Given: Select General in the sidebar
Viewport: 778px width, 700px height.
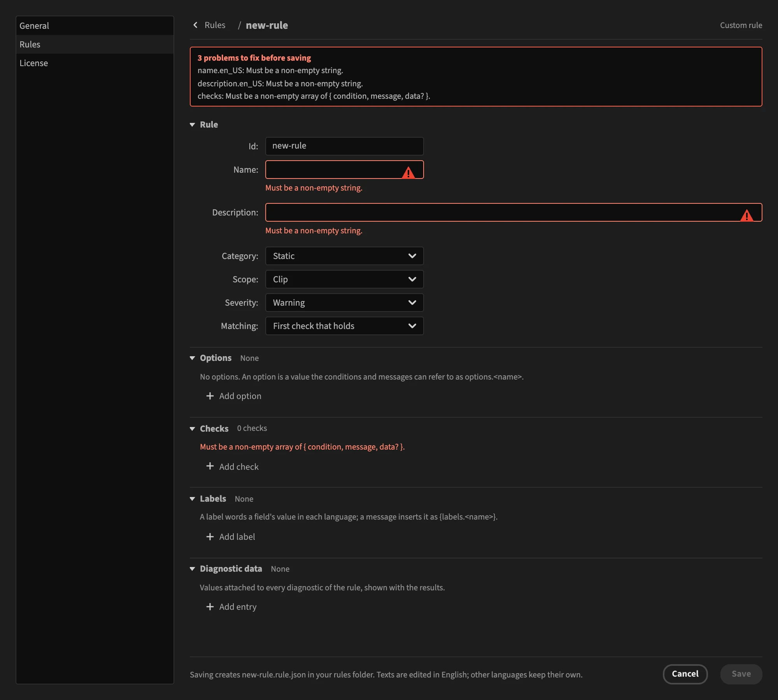Looking at the screenshot, I should point(95,26).
